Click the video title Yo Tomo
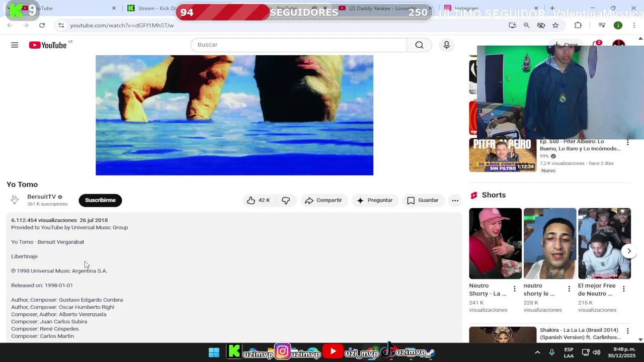 22,185
